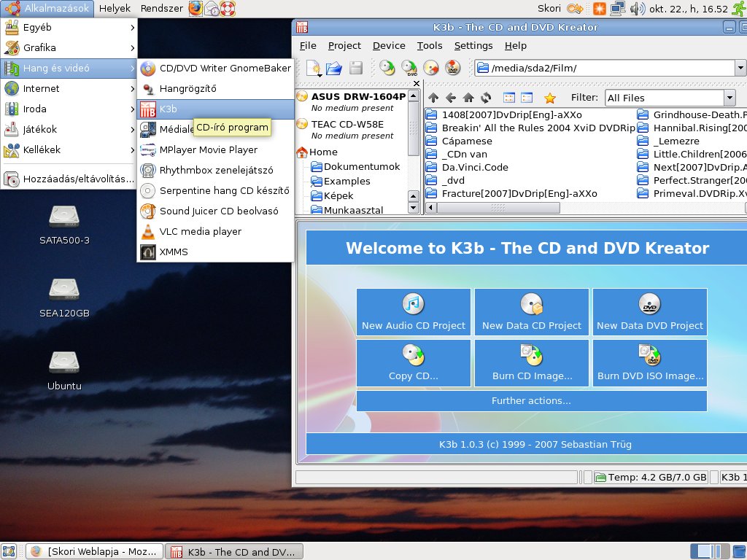The width and height of the screenshot is (747, 560).
Task: Click Further actions button
Action: pos(531,401)
